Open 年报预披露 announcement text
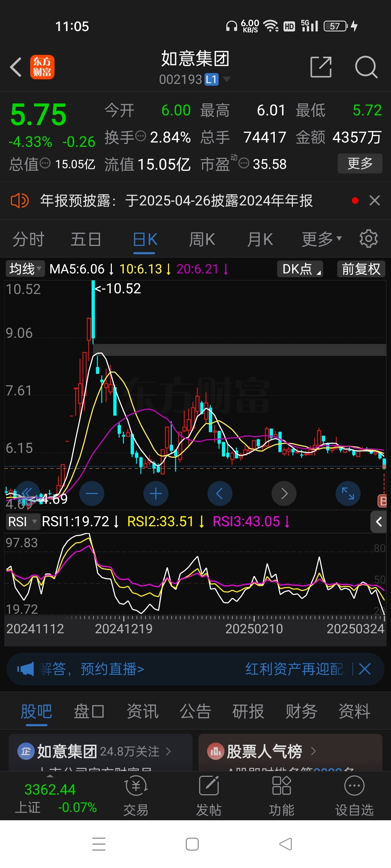The image size is (391, 868). 176,201
